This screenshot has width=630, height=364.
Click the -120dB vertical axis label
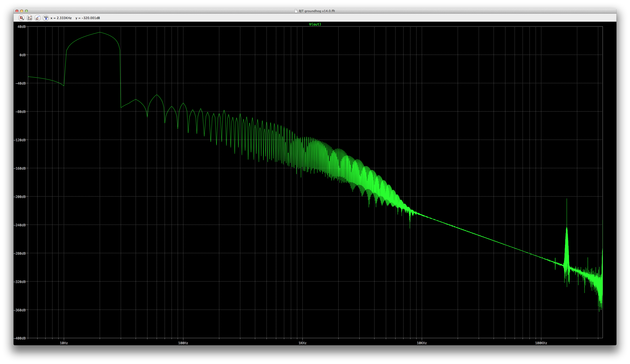(x=20, y=140)
